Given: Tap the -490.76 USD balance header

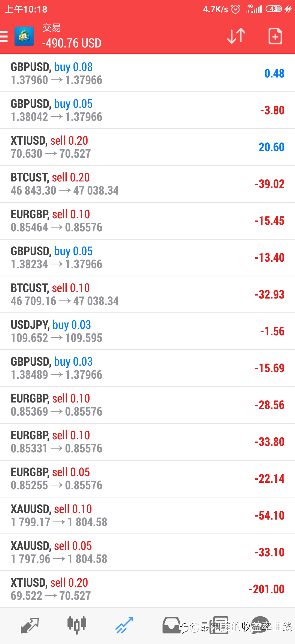Looking at the screenshot, I should pos(72,43).
